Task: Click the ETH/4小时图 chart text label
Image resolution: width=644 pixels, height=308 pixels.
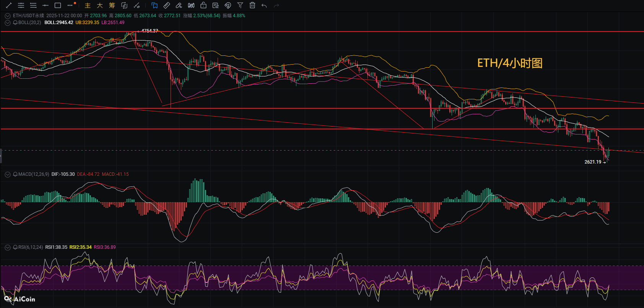Action: click(510, 63)
